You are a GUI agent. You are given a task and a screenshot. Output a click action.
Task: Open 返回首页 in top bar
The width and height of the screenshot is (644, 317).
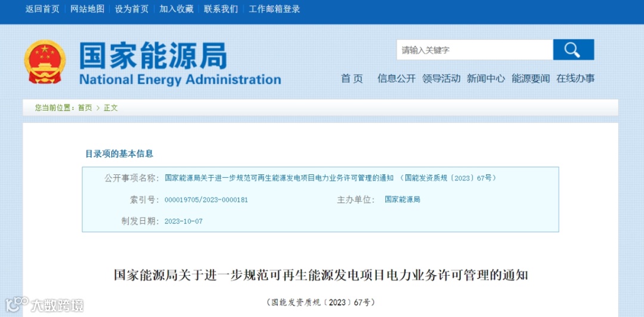(x=42, y=9)
